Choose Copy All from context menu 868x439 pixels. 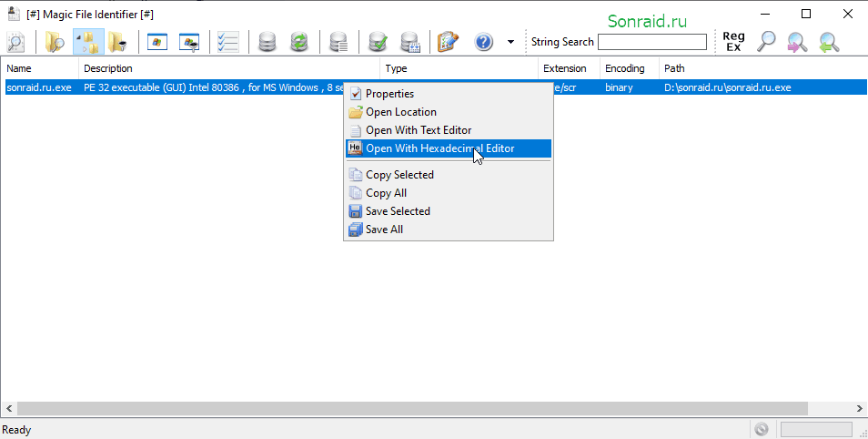coord(449,193)
